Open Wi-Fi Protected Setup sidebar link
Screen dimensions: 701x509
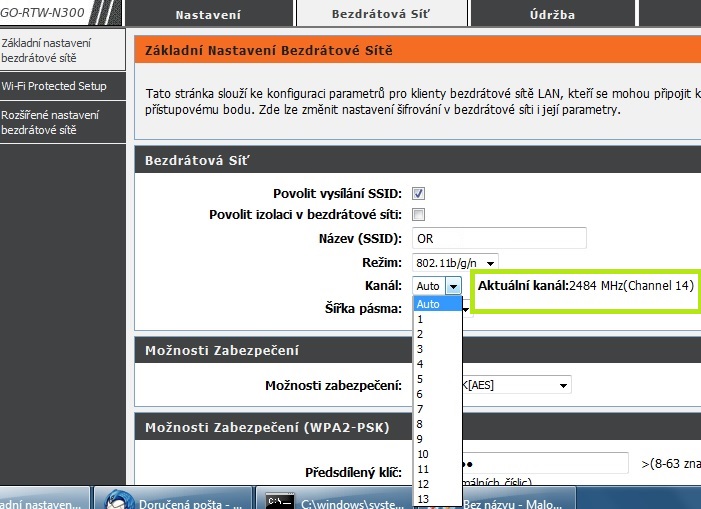54,86
